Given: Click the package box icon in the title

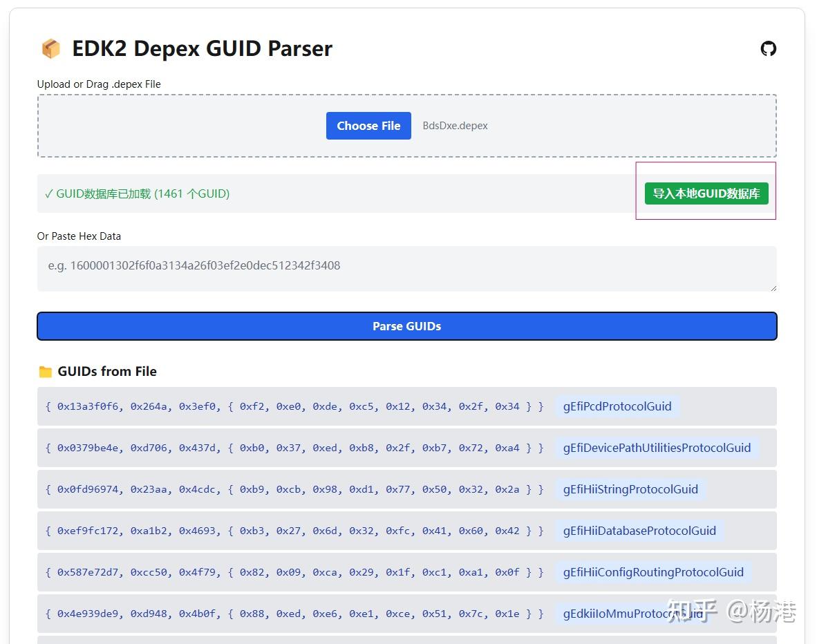Looking at the screenshot, I should (50, 48).
